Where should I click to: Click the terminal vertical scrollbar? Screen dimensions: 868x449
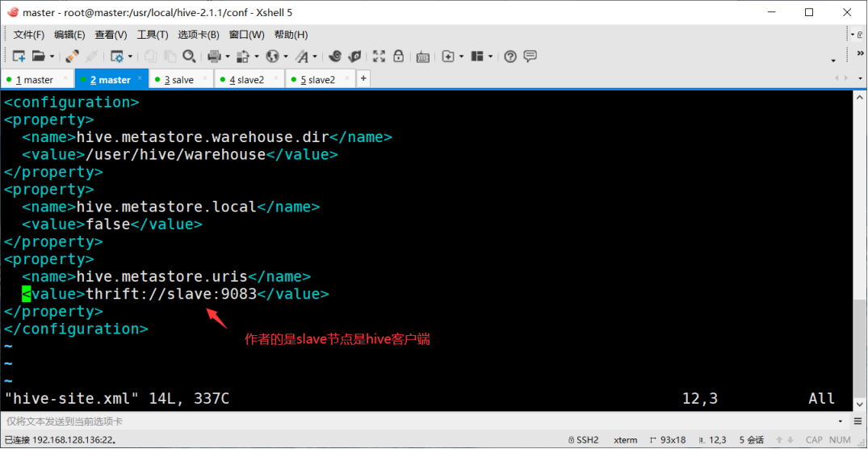(x=858, y=251)
